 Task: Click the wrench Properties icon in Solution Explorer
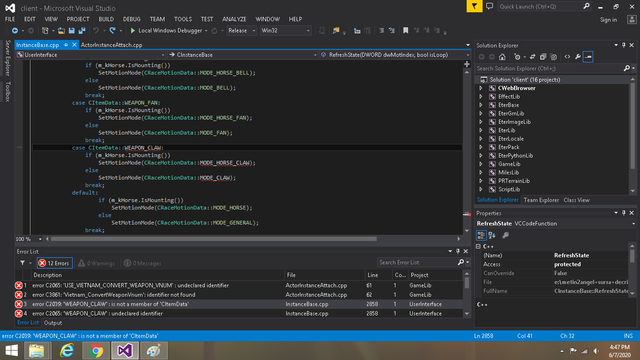[578, 57]
